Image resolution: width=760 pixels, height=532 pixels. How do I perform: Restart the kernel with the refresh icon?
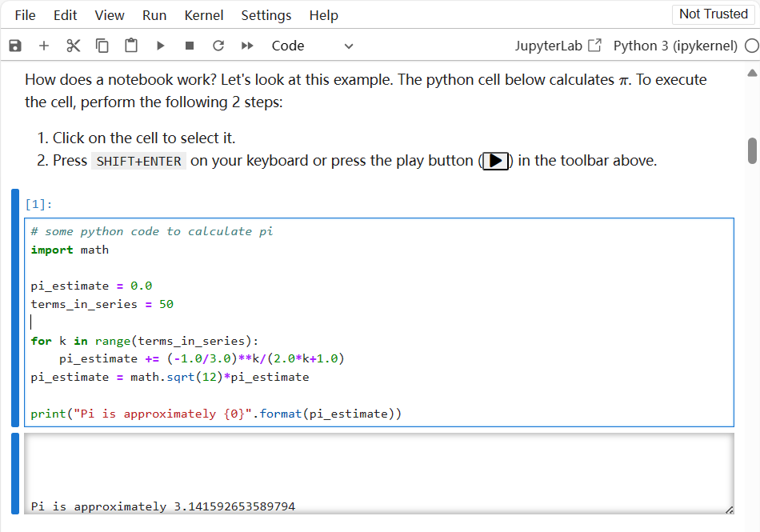(x=218, y=46)
